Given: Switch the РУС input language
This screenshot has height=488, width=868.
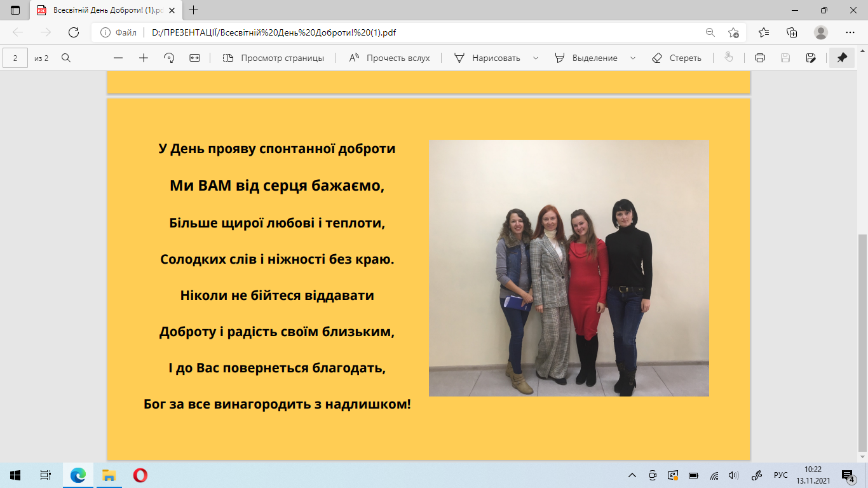Looking at the screenshot, I should pos(781,475).
